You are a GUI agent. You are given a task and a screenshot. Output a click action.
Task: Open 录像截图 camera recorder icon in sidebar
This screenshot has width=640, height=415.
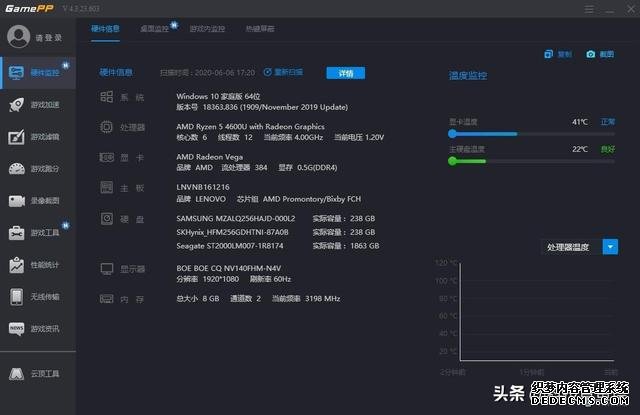(17, 201)
